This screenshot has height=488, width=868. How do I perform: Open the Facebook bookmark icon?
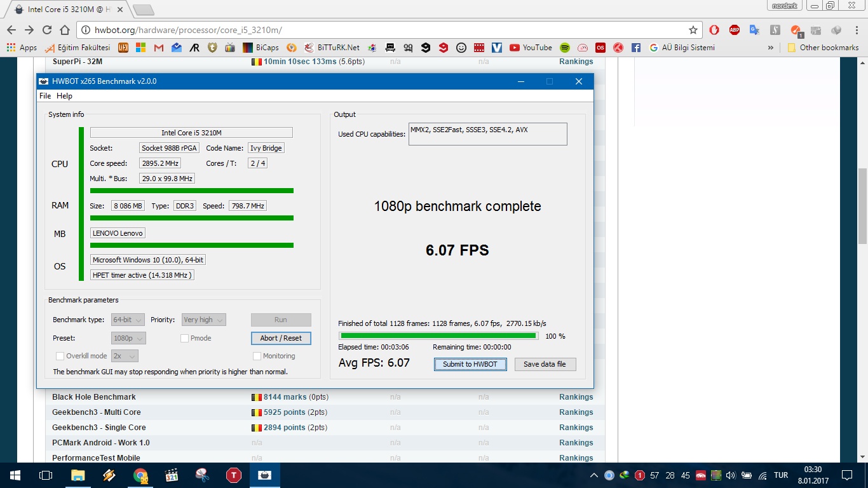(636, 48)
